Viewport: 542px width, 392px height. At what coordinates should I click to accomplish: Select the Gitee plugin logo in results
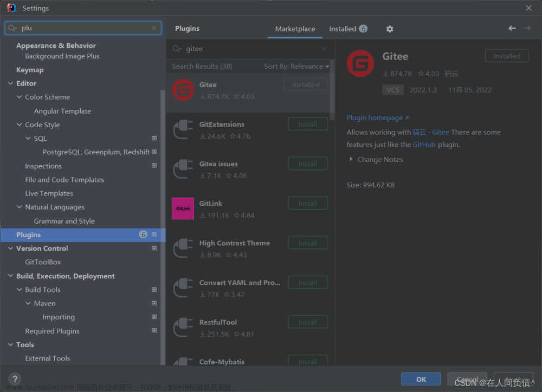pos(183,90)
